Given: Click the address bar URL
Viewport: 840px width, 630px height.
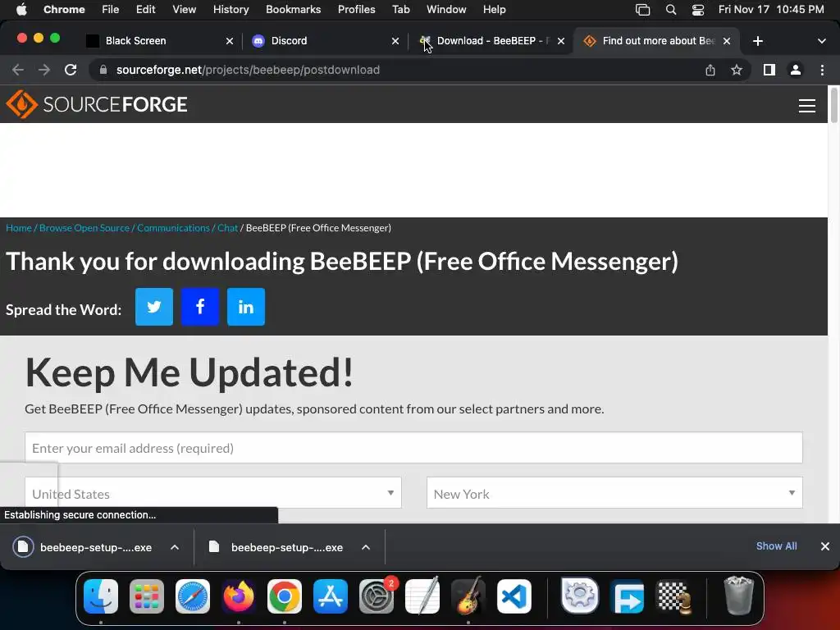Looking at the screenshot, I should [248, 70].
